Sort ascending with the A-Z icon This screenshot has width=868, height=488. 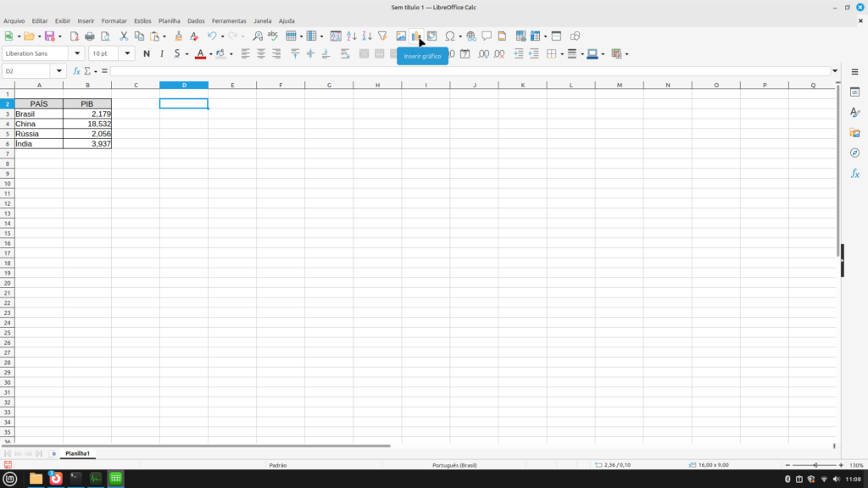[352, 36]
